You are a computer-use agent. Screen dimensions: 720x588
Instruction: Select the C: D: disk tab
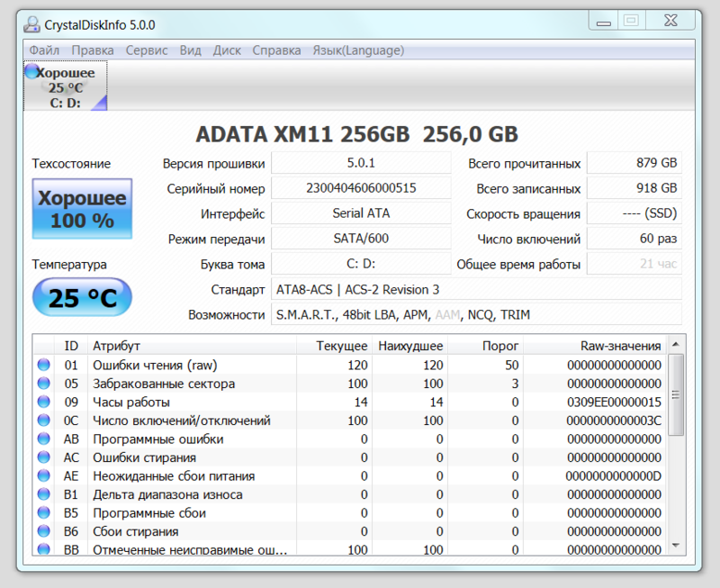(65, 86)
